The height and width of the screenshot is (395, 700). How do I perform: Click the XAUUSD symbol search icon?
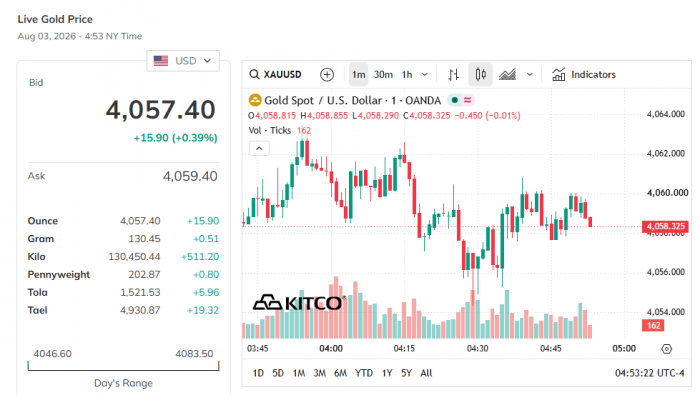pos(254,74)
